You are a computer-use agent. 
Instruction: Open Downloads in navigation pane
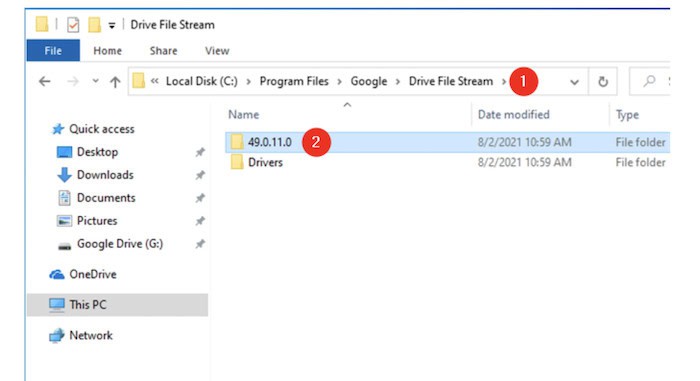point(105,175)
